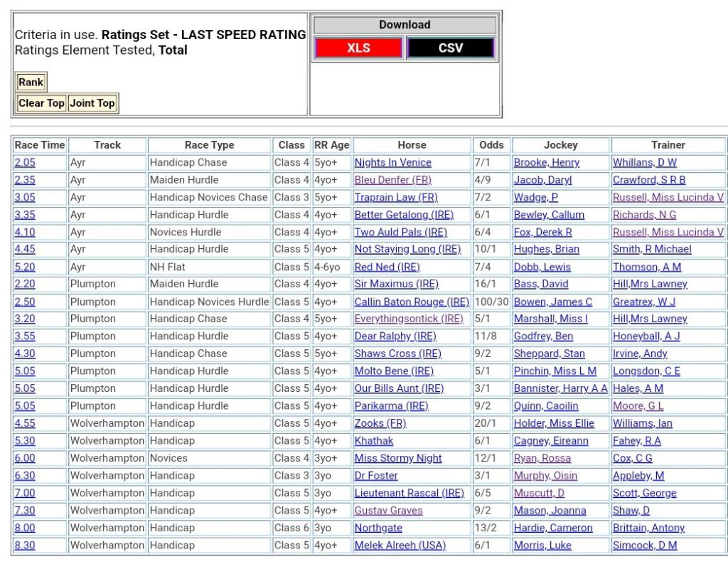This screenshot has height=569, width=728.
Task: Click the Odds column header
Action: tap(491, 145)
